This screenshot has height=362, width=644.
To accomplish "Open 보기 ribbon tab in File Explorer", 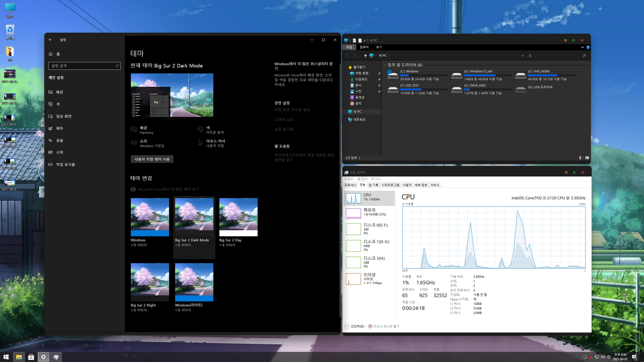I will 379,47.
